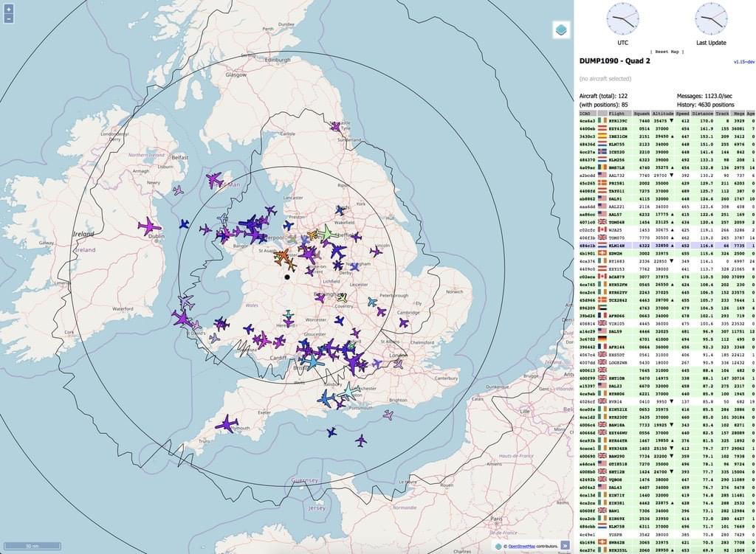Viewport: 756px width, 554px height.
Task: Select the KLM75B flight row
Action: 667,527
